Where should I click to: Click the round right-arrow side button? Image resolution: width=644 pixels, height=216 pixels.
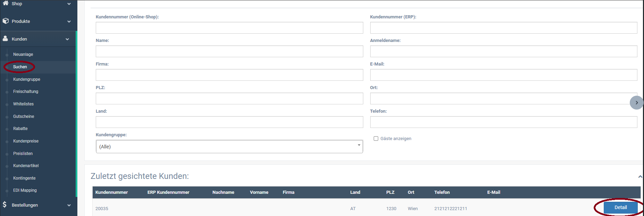coord(636,103)
